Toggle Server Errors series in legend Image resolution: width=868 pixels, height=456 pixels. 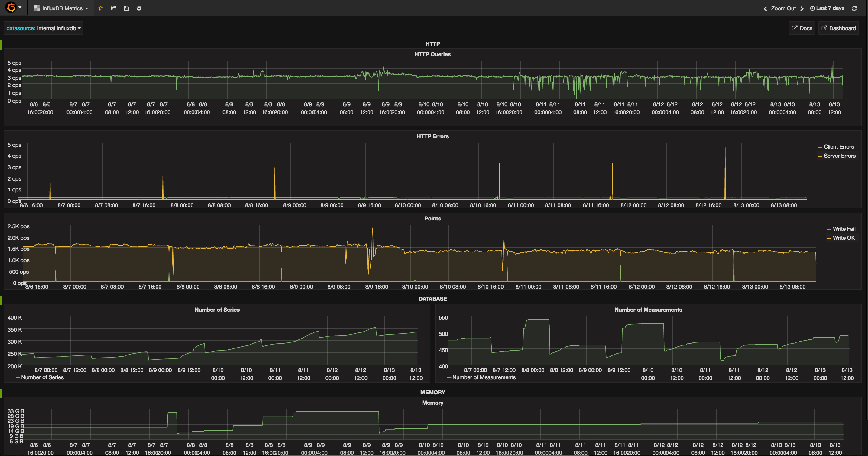(839, 156)
